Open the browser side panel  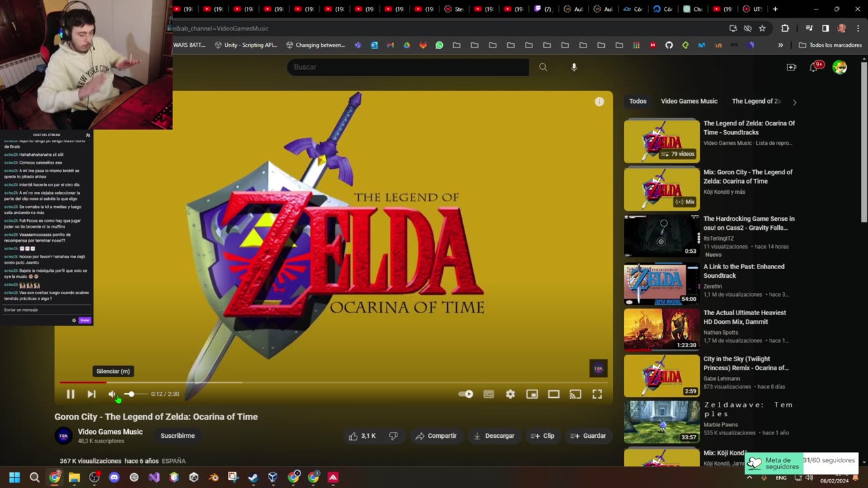825,28
